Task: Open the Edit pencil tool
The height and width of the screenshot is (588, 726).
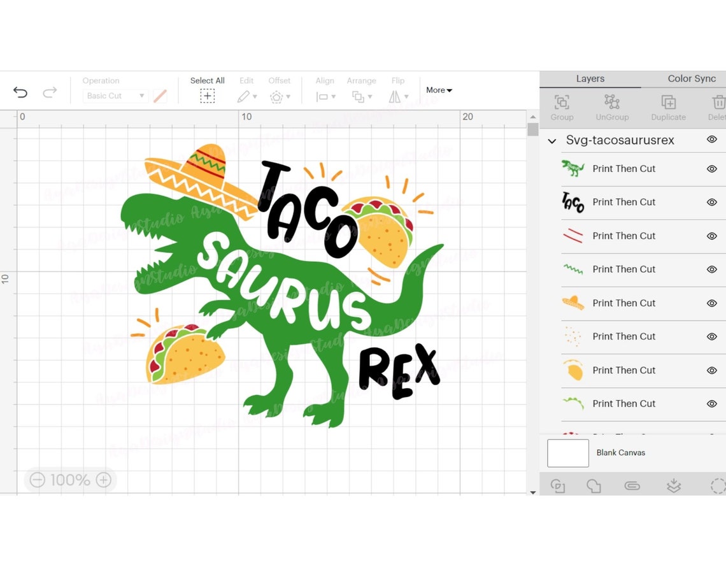Action: [x=244, y=97]
